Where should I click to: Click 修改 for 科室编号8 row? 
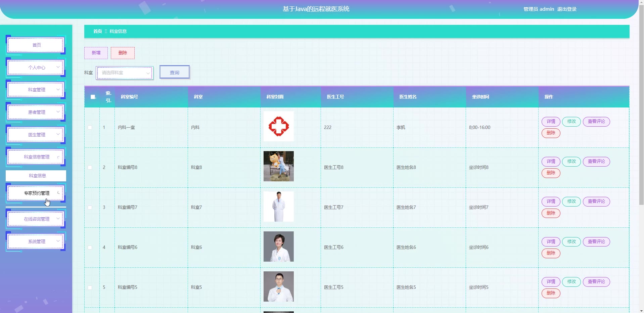[571, 162]
